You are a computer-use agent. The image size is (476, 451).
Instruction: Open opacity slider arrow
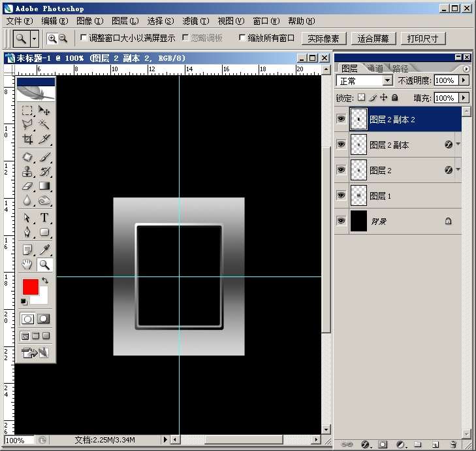464,80
